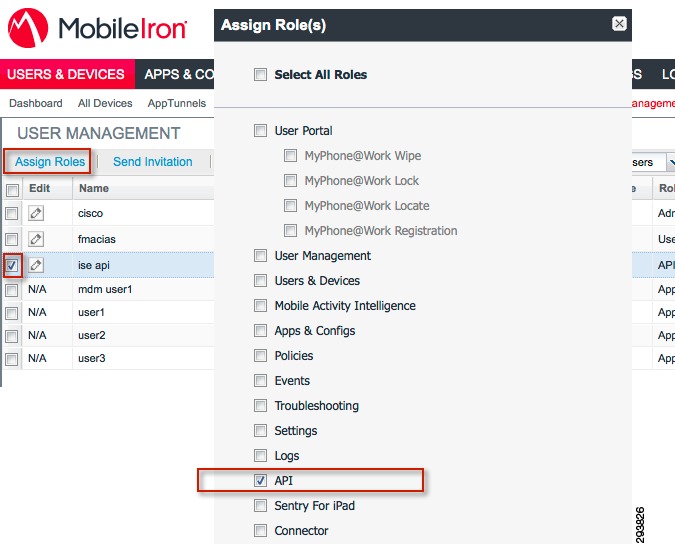Enable the Logs role
The height and width of the screenshot is (544, 675).
(260, 455)
